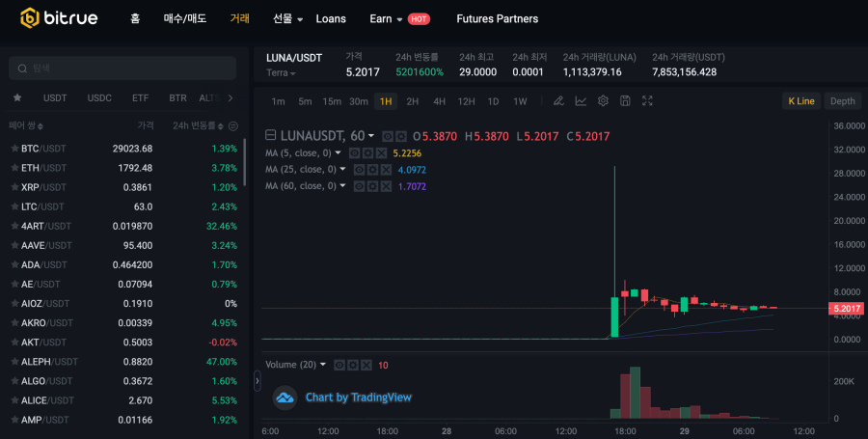This screenshot has width=868, height=439.
Task: Select the BTR market tab
Action: click(177, 98)
